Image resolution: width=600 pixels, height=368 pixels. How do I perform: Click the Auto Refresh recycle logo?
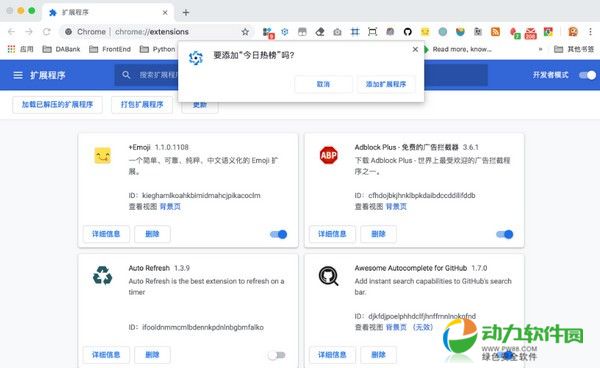(103, 275)
